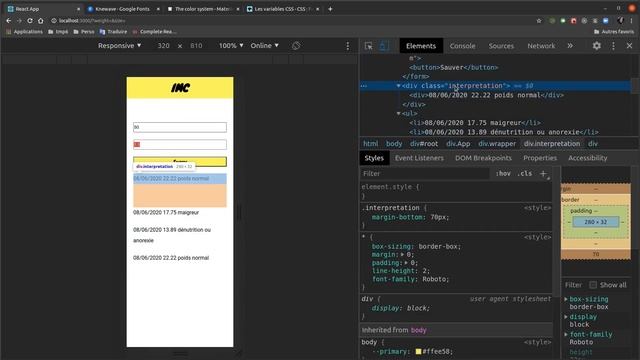This screenshot has height=360, width=640.
Task: Open DevTools settings gear
Action: pos(596,46)
